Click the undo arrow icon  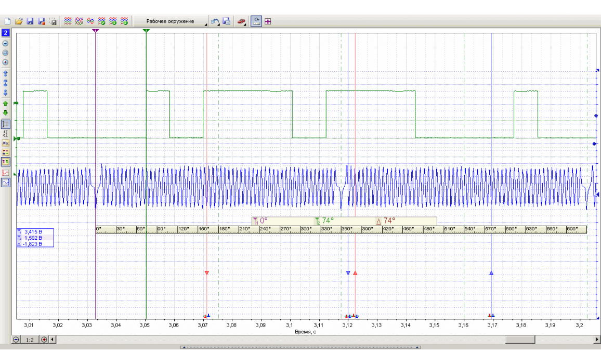[x=215, y=21]
